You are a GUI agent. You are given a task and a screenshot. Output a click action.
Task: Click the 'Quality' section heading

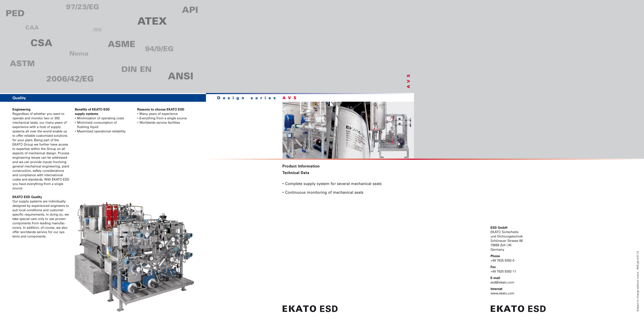[19, 98]
